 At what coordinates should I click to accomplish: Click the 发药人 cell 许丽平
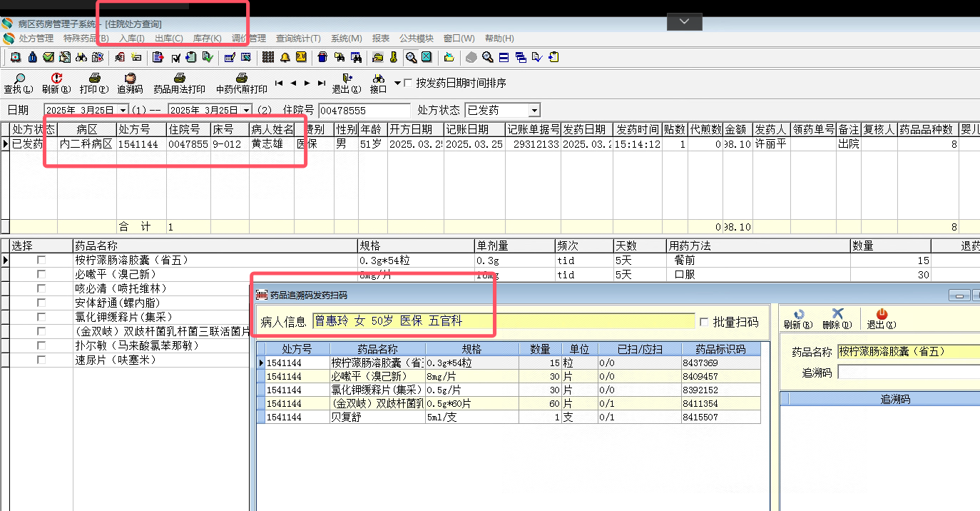click(x=771, y=143)
